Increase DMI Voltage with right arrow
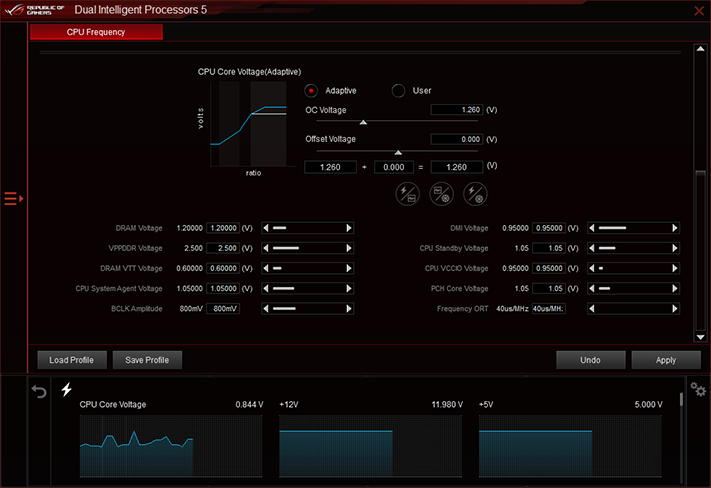This screenshot has height=488, width=711. click(675, 228)
